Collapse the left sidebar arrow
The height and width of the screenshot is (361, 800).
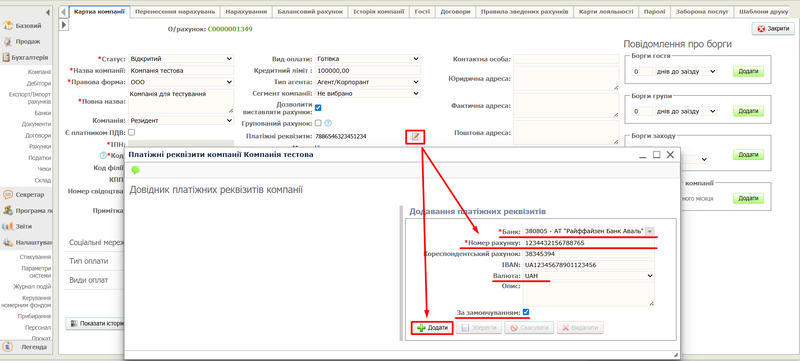tap(48, 12)
